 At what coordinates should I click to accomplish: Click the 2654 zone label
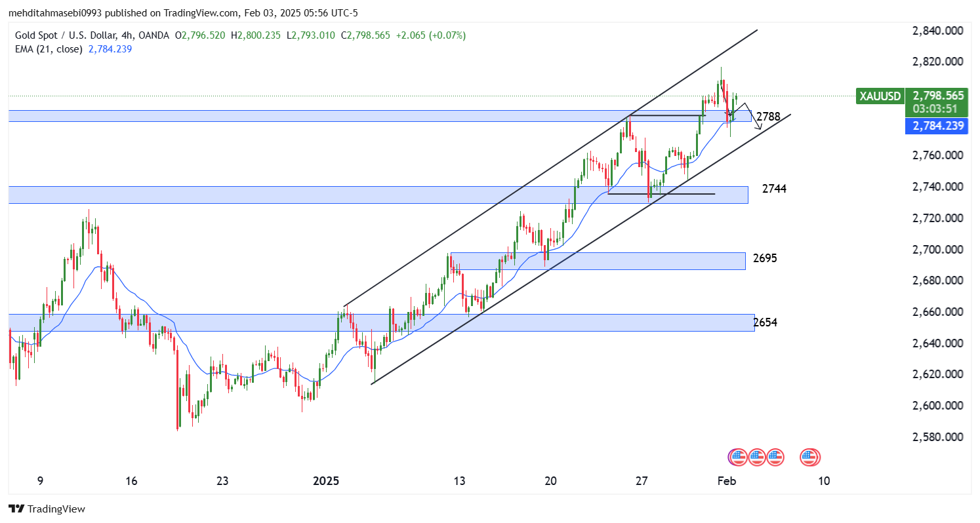coord(765,322)
